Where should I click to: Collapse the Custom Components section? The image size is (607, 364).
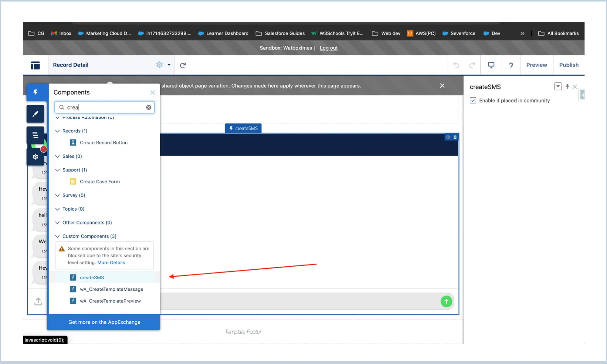click(x=57, y=236)
